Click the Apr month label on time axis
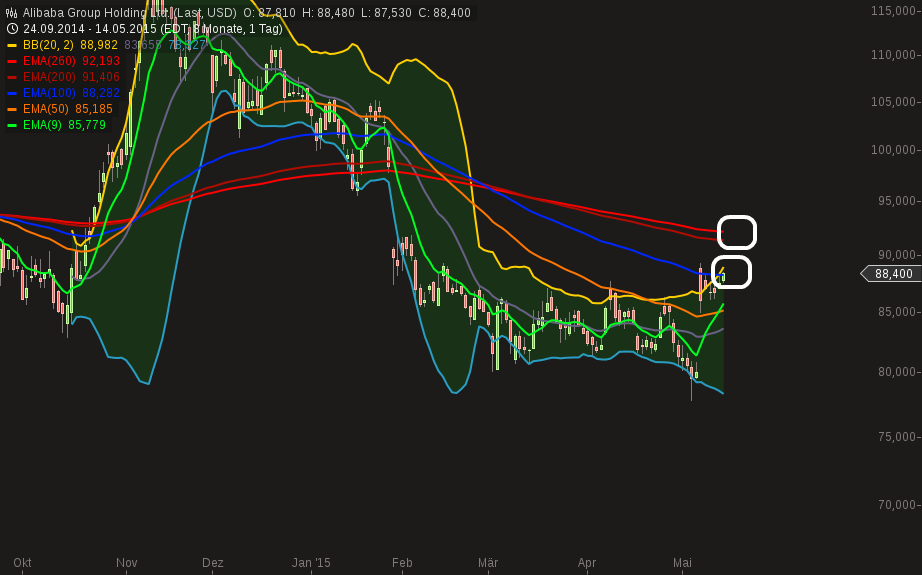 coord(587,563)
